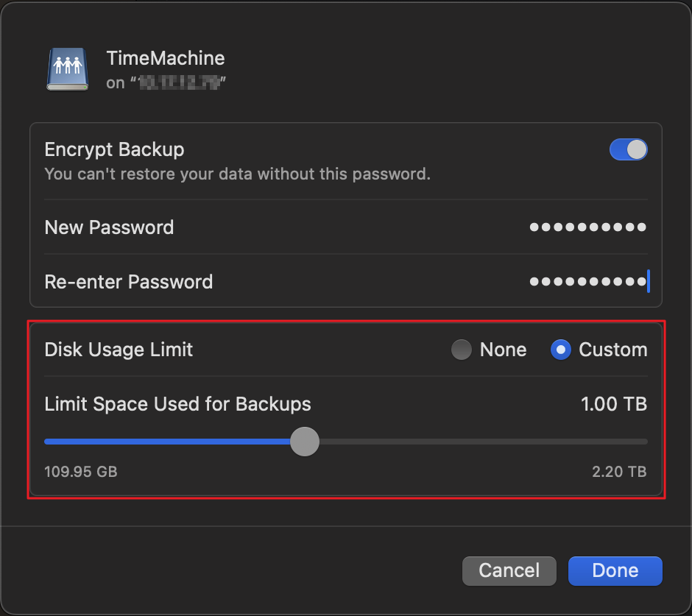The height and width of the screenshot is (616, 692).
Task: Click the password restore warning text
Action: coord(237,174)
